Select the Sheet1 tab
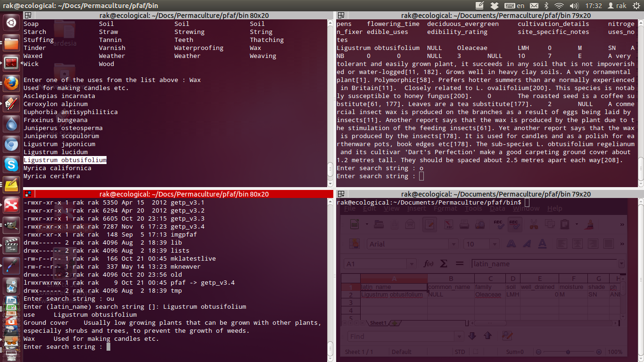This screenshot has height=362, width=644. click(x=377, y=323)
